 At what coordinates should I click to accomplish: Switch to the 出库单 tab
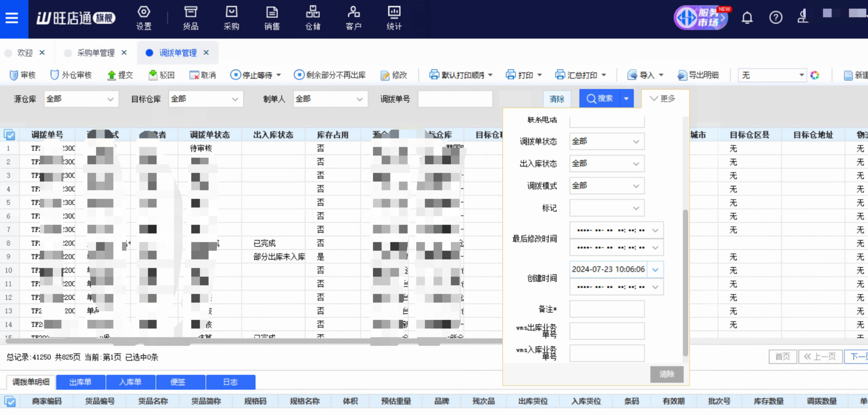pyautogui.click(x=80, y=382)
